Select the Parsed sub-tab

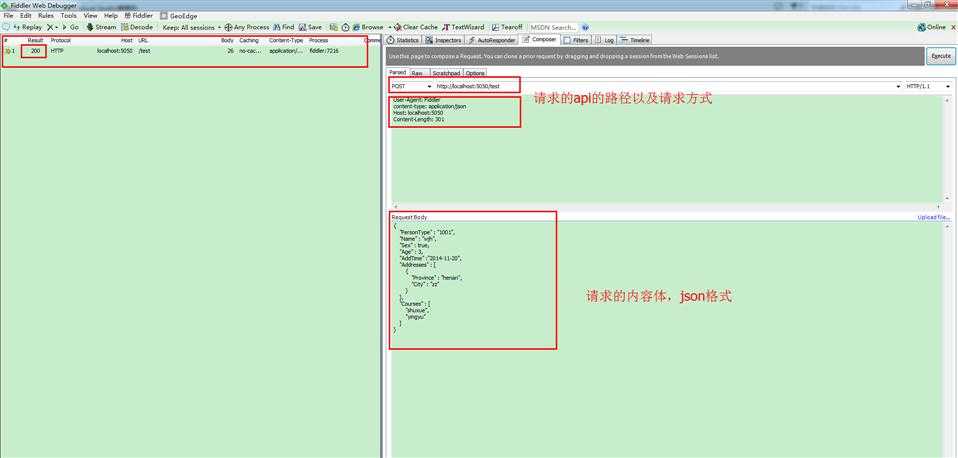398,72
